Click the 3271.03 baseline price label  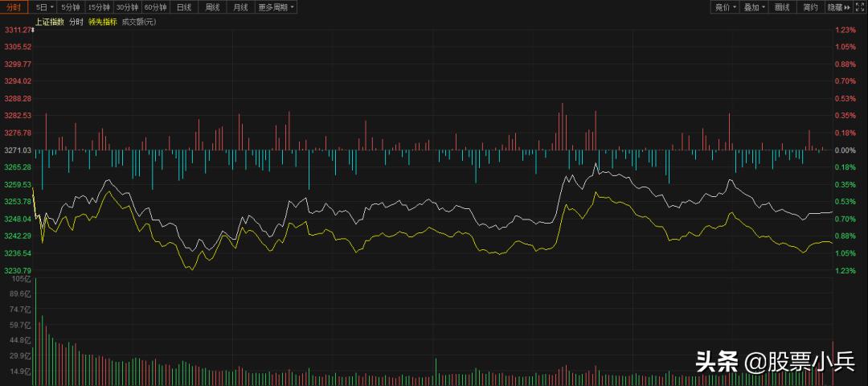click(x=18, y=150)
